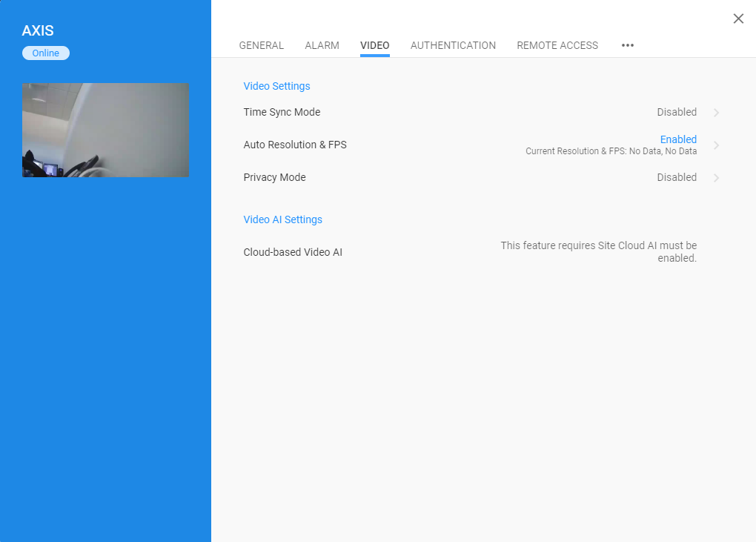
Task: Click the camera preview thumbnail
Action: coord(105,130)
